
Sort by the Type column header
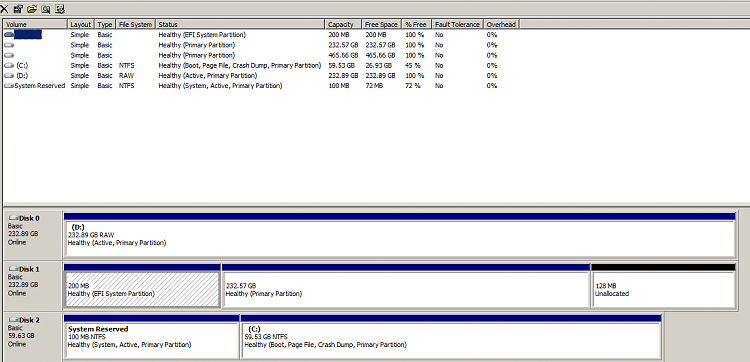pyautogui.click(x=106, y=24)
